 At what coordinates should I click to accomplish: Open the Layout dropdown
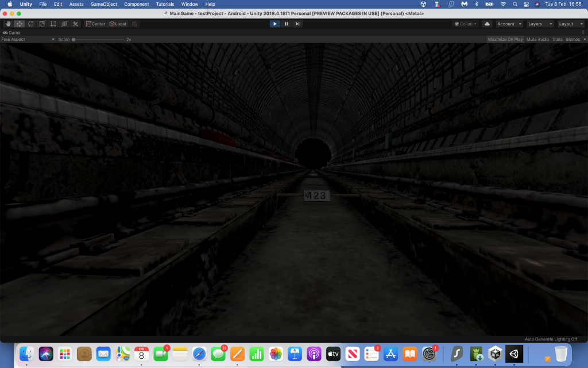(571, 24)
